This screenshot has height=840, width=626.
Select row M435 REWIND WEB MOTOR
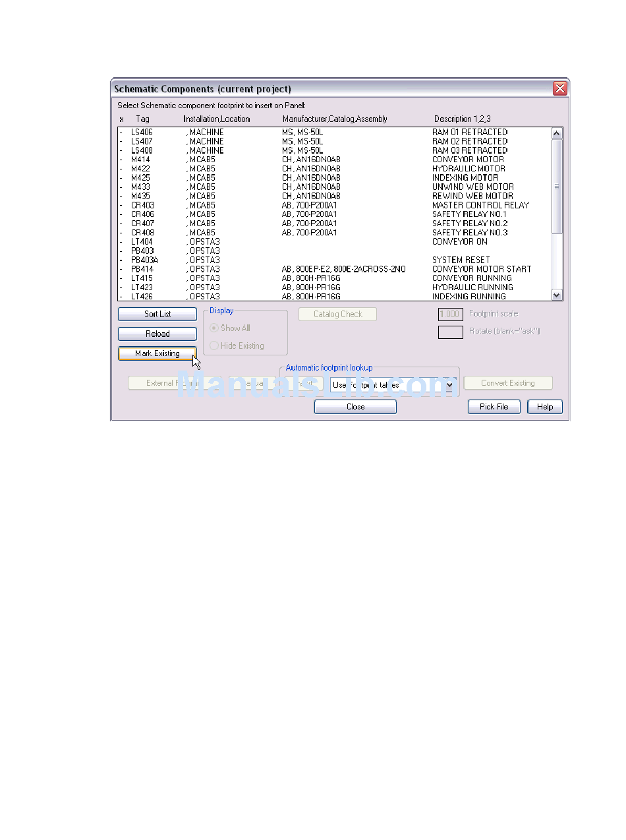click(x=334, y=196)
